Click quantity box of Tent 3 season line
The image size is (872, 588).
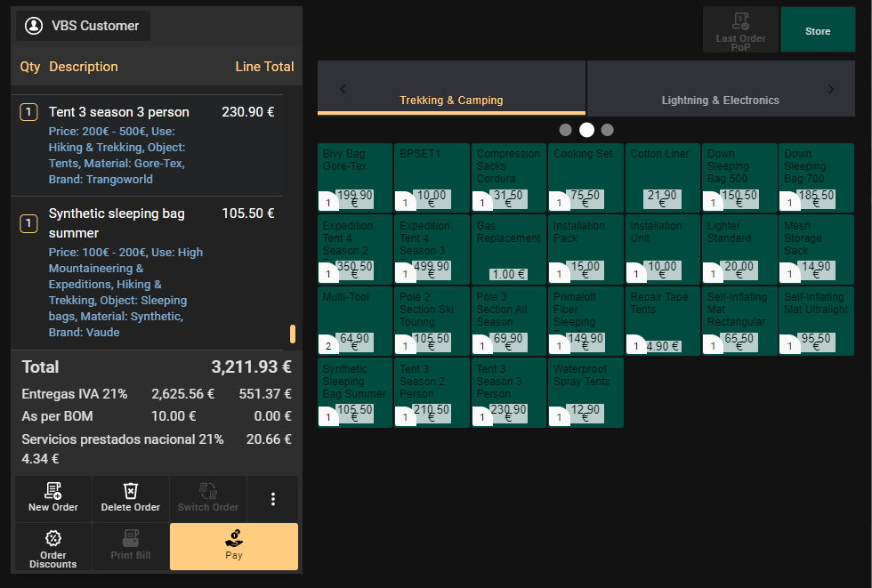pyautogui.click(x=28, y=112)
